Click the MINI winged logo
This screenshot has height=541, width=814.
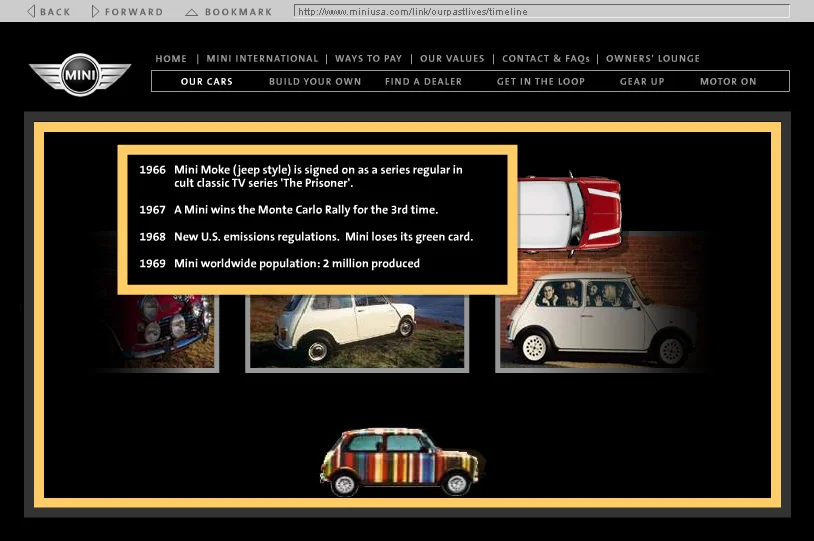pyautogui.click(x=80, y=75)
